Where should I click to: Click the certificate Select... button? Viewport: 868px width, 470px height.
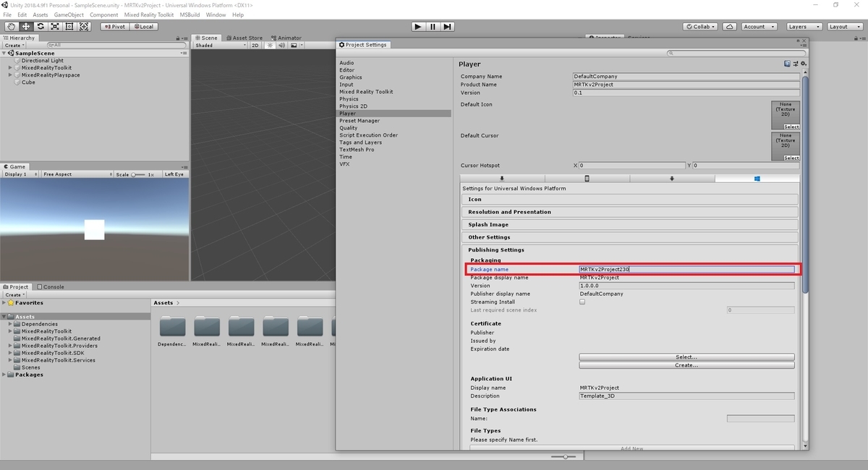686,357
